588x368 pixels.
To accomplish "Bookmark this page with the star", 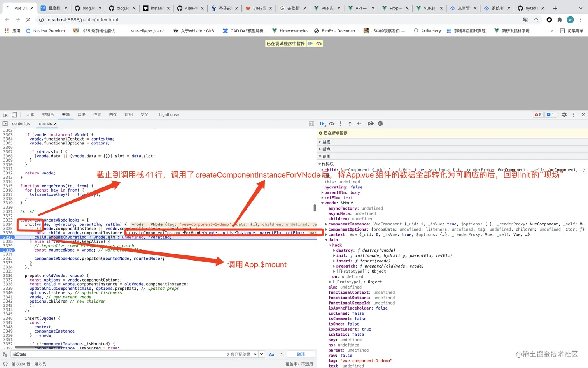I will [536, 20].
